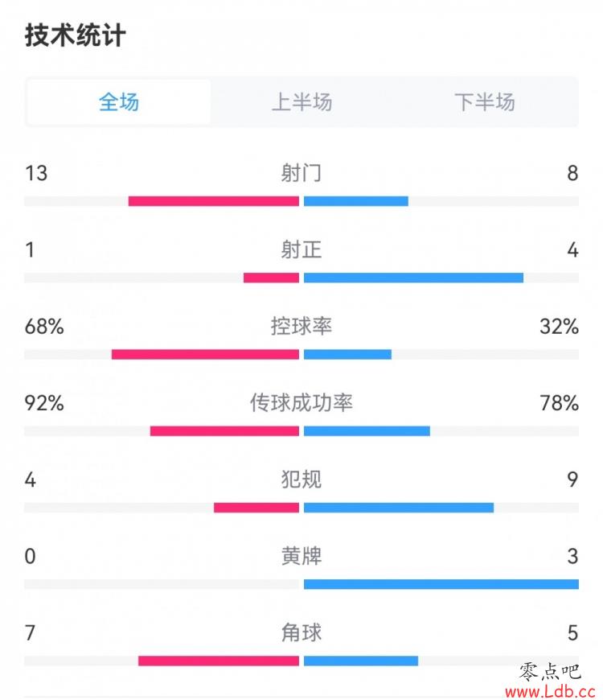The image size is (603, 700).
Task: Click the 射正 stat label
Action: click(301, 249)
